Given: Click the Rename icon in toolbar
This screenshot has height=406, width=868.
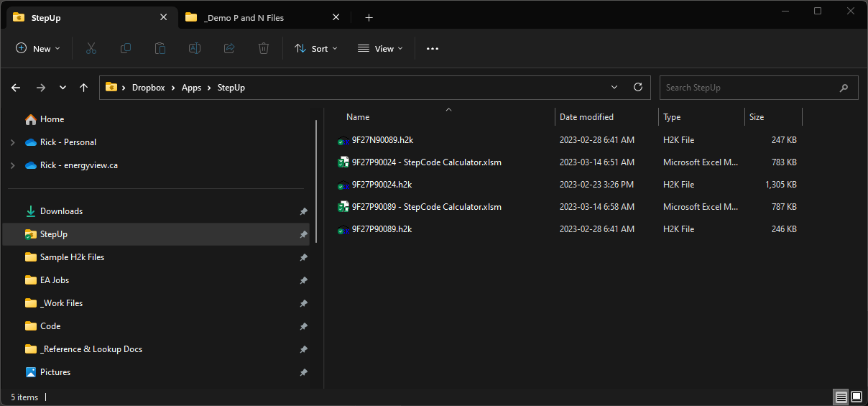Looking at the screenshot, I should pos(195,48).
